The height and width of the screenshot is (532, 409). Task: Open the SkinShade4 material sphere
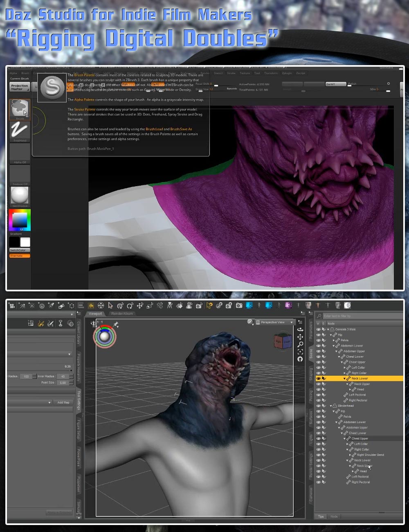pyautogui.click(x=20, y=197)
